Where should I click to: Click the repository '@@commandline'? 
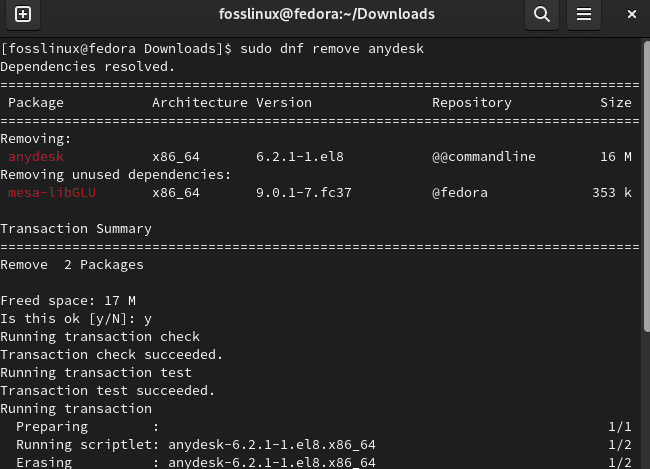pyautogui.click(x=484, y=157)
